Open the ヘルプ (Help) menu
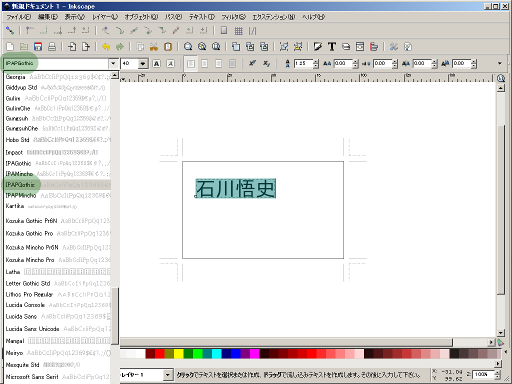This screenshot has width=512, height=384. (x=313, y=17)
